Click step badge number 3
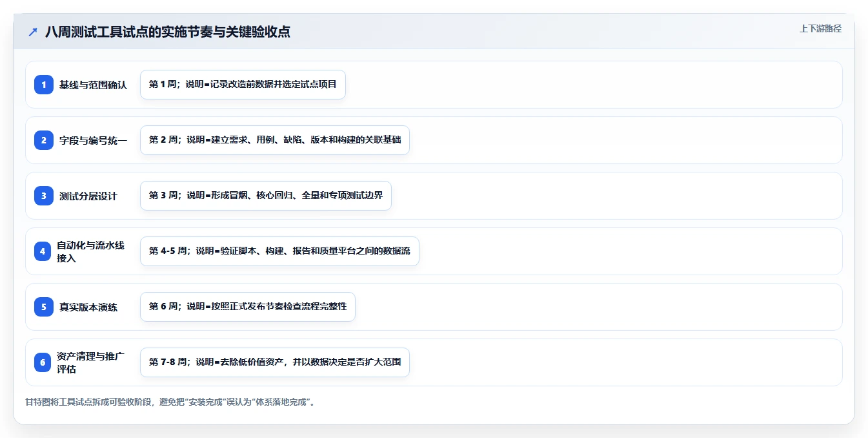The height and width of the screenshot is (438, 868). (44, 196)
